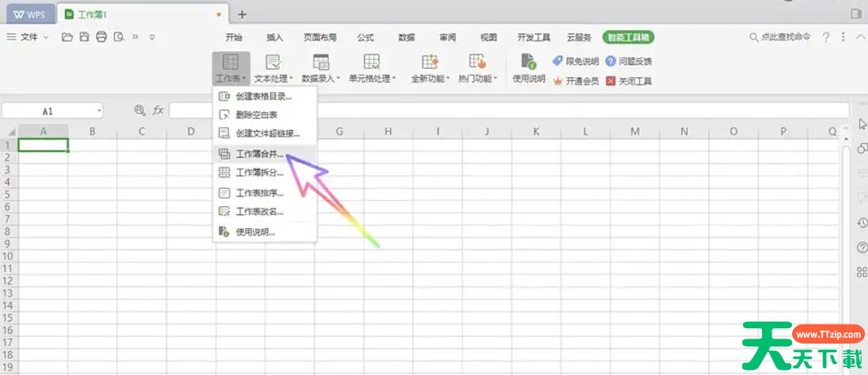Add a new tab with plus button
Viewport: 868px width, 375px height.
(x=243, y=14)
